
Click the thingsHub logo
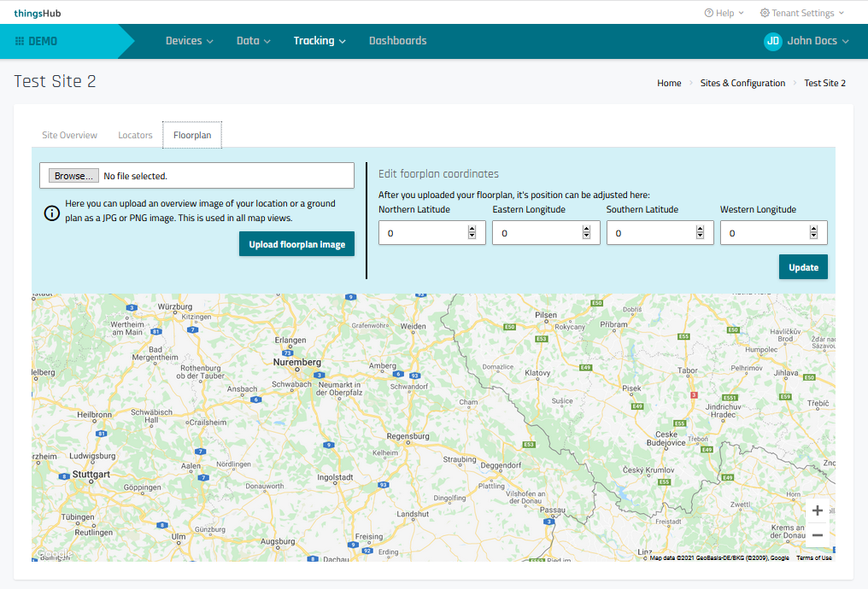(38, 13)
